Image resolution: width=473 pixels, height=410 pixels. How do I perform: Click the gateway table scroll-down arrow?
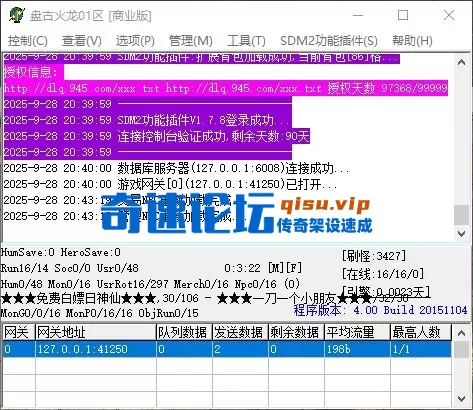click(x=462, y=398)
